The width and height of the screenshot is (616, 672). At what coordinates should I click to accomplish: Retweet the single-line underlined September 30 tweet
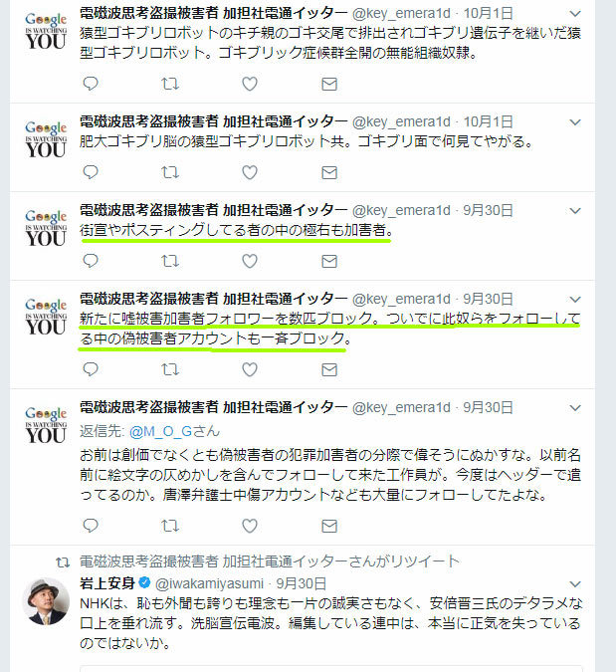coord(170,261)
